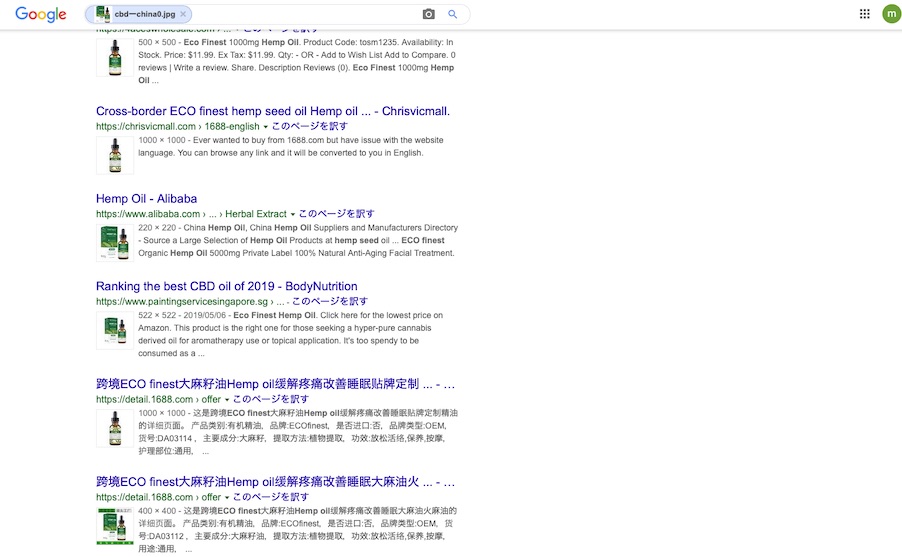Expand the chrisvicmall.com URL dropdown arrow

pyautogui.click(x=265, y=127)
